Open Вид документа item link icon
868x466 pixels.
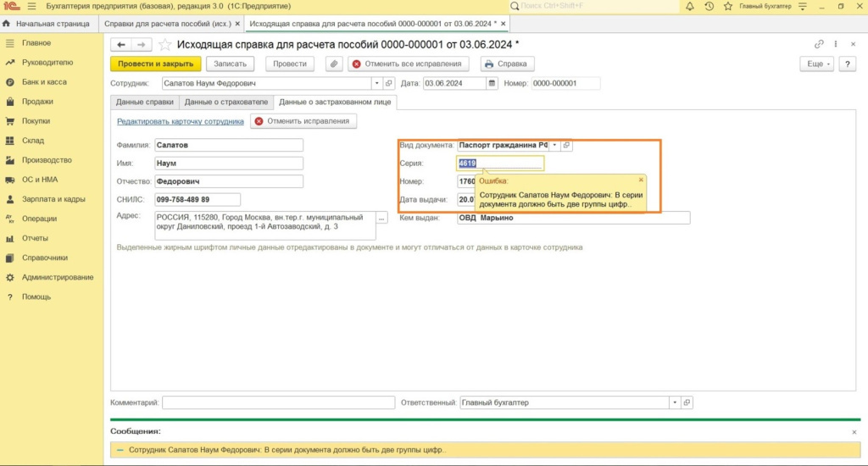point(565,145)
